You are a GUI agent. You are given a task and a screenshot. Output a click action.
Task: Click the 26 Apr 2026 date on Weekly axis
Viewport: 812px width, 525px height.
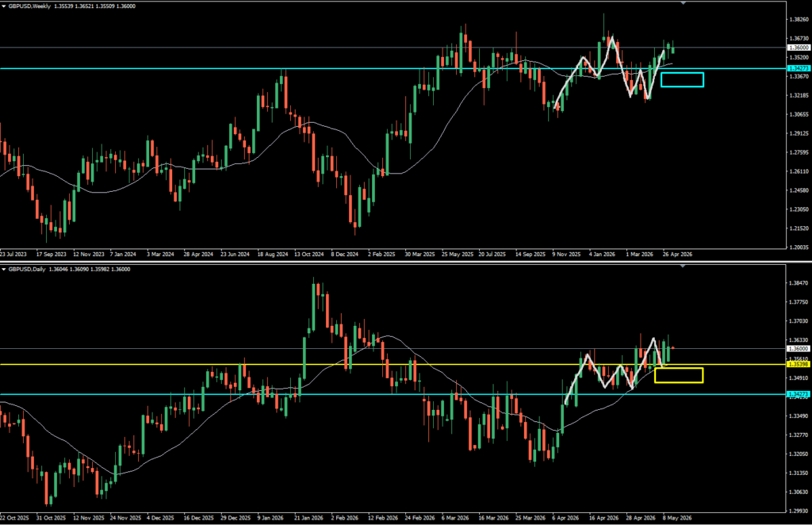[x=677, y=255]
